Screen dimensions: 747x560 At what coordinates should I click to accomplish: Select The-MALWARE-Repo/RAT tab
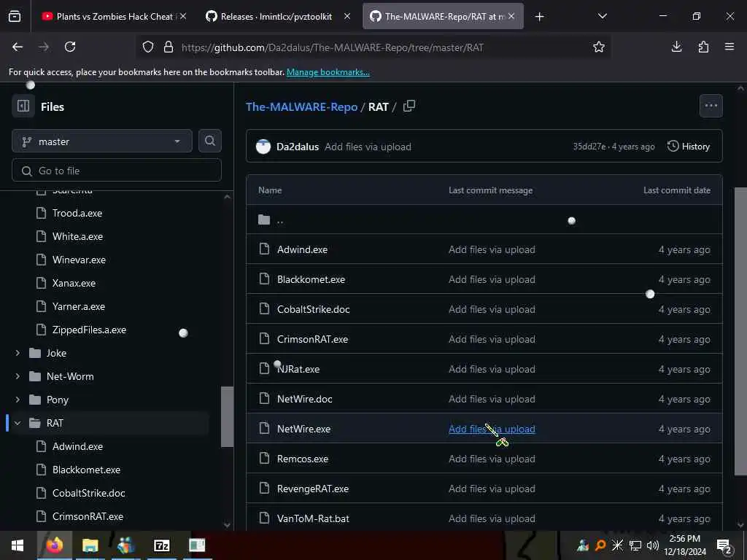[x=443, y=17]
